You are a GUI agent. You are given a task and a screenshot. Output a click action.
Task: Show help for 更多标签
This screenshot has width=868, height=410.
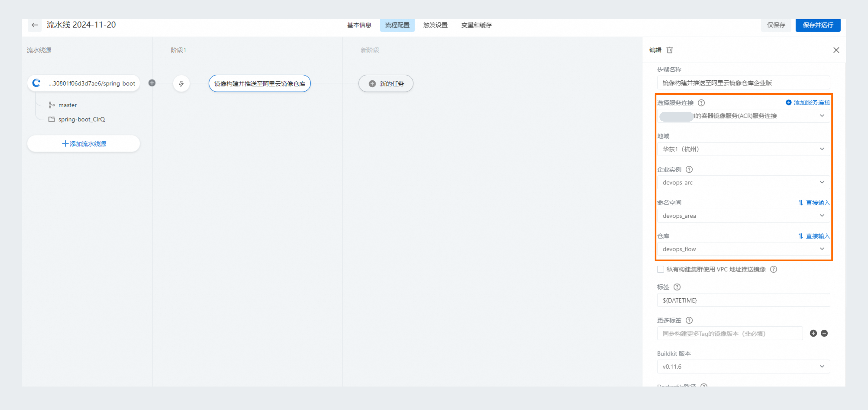689,320
